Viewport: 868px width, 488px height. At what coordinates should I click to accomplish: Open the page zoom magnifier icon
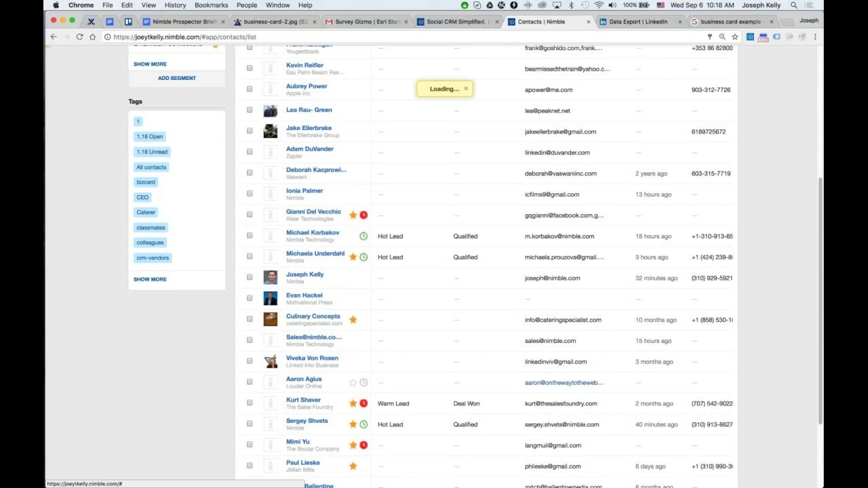[x=722, y=37]
